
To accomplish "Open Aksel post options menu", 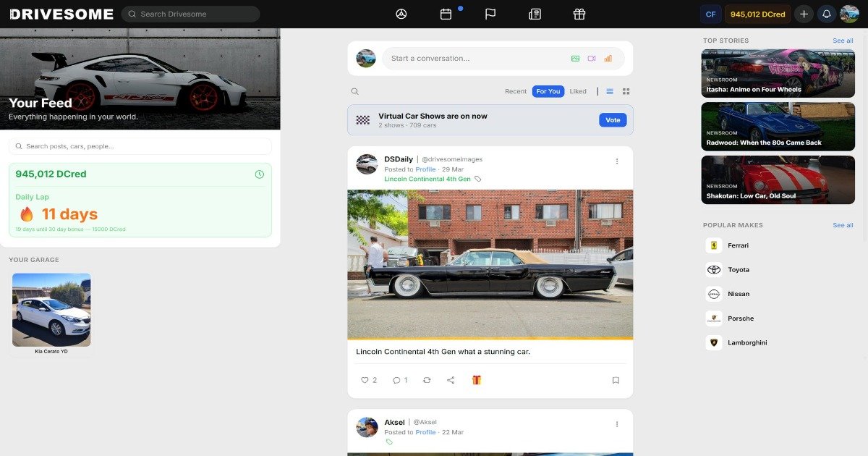I will click(x=617, y=424).
